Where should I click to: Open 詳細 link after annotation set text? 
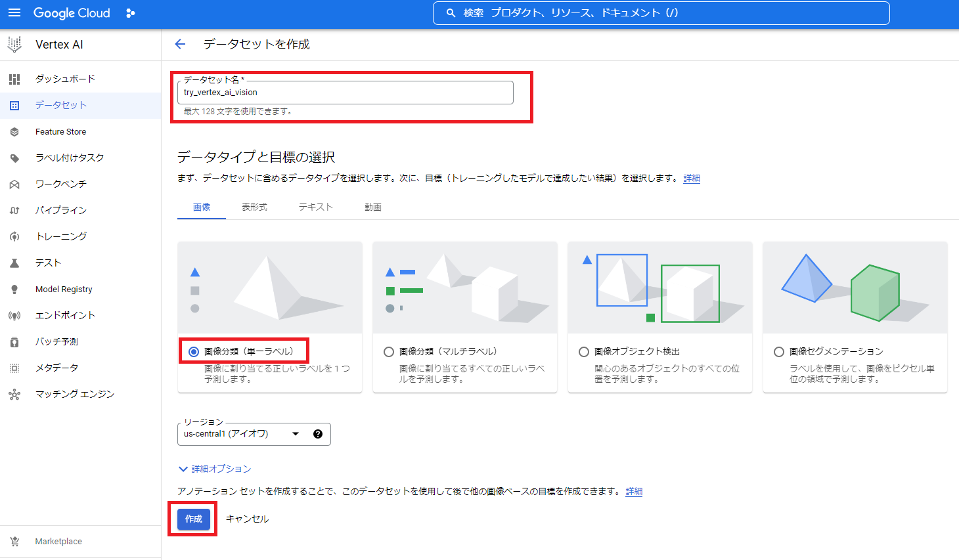point(634,492)
